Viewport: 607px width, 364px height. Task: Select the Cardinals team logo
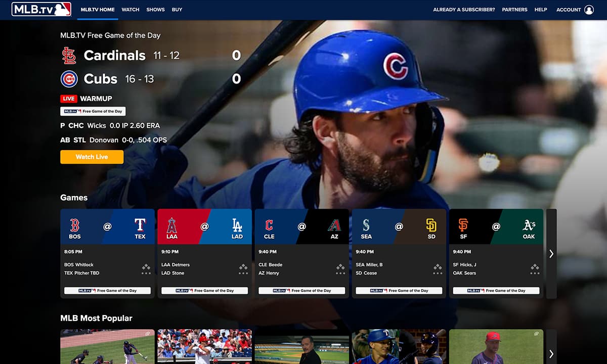[69, 55]
